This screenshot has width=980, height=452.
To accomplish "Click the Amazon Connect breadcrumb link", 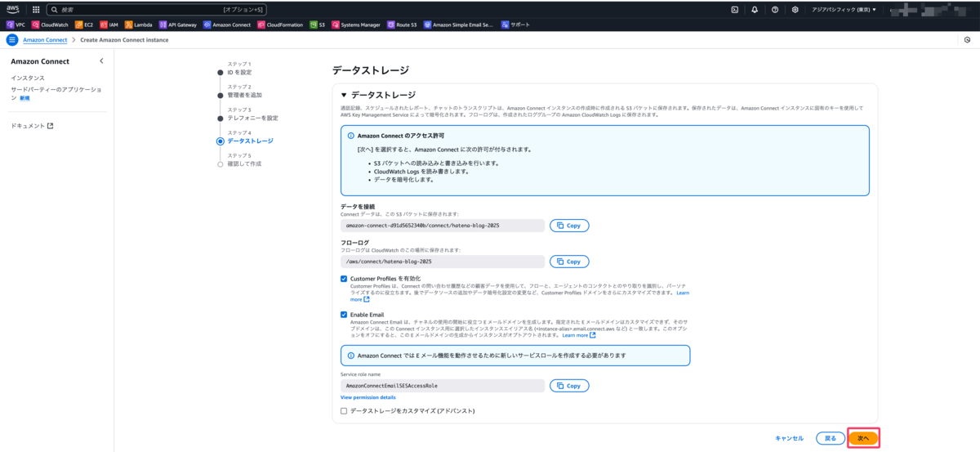I will tap(45, 39).
